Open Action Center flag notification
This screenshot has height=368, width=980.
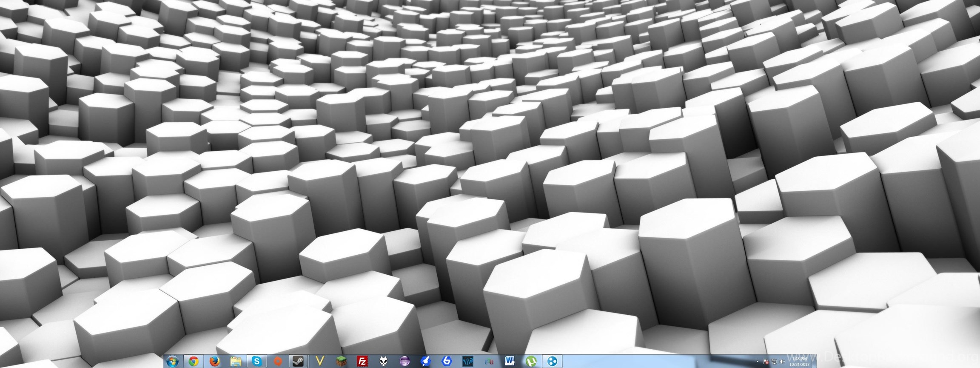tap(766, 362)
